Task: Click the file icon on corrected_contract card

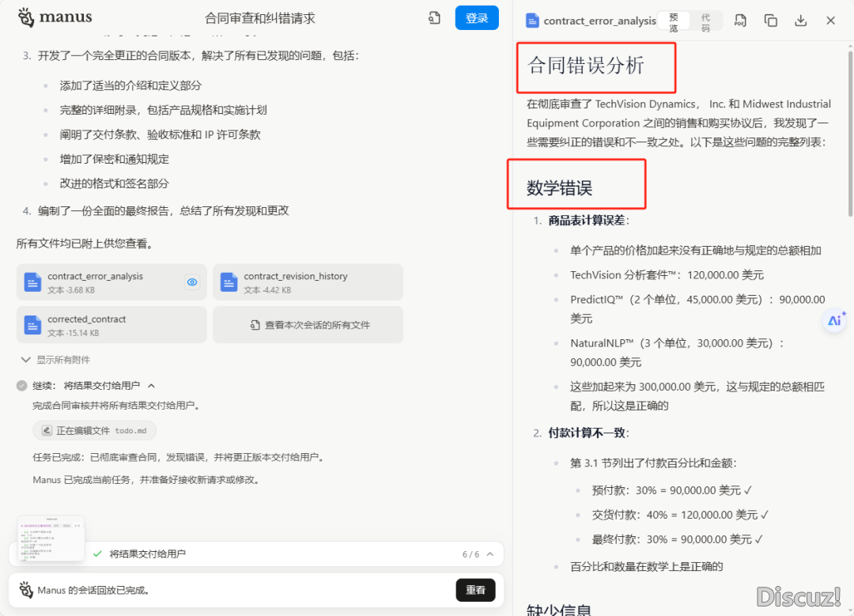Action: coord(32,325)
